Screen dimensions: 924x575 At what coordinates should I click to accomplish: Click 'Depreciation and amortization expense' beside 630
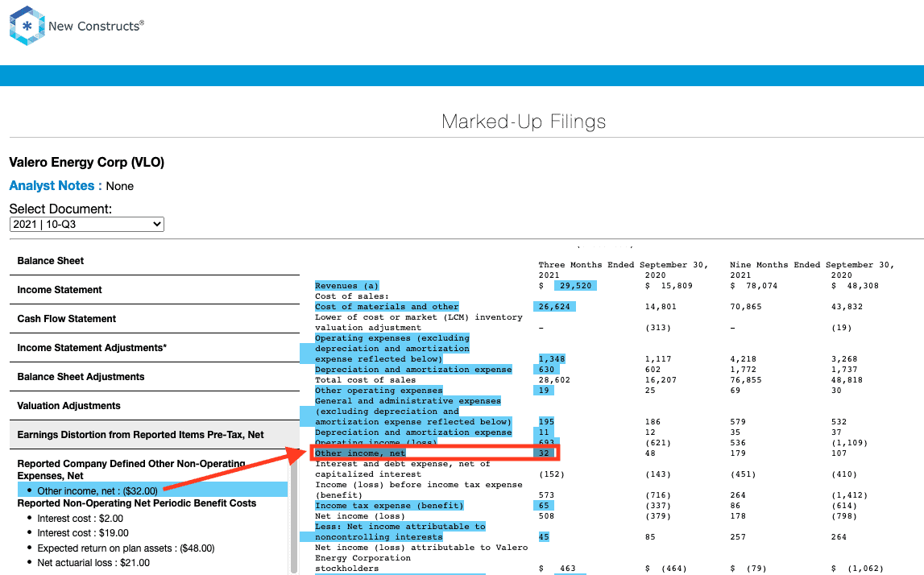[x=413, y=370]
